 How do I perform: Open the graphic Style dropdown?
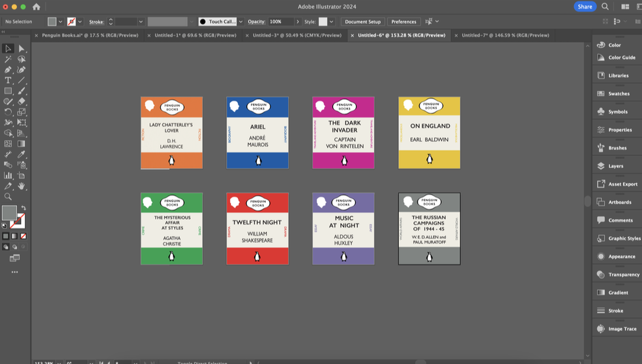tap(331, 22)
